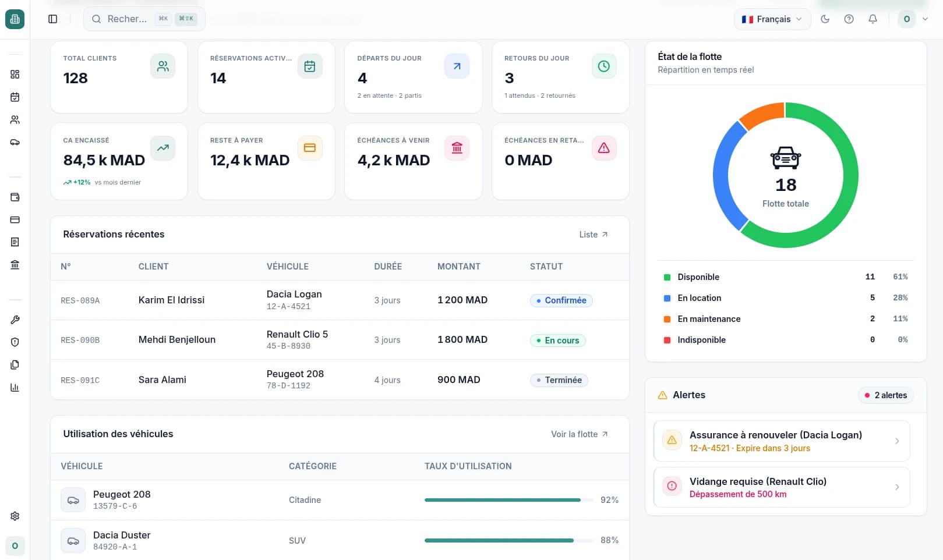Expand the Vidange requise alert chevron

897,487
